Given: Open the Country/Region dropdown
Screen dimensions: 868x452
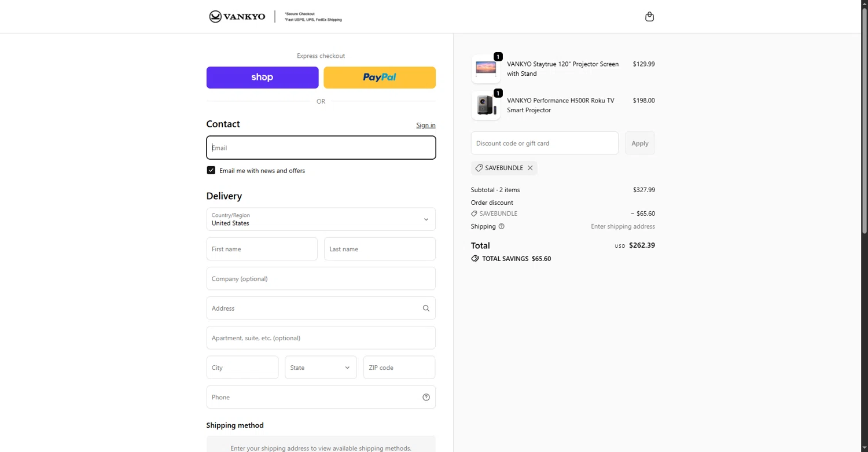Looking at the screenshot, I should point(321,219).
